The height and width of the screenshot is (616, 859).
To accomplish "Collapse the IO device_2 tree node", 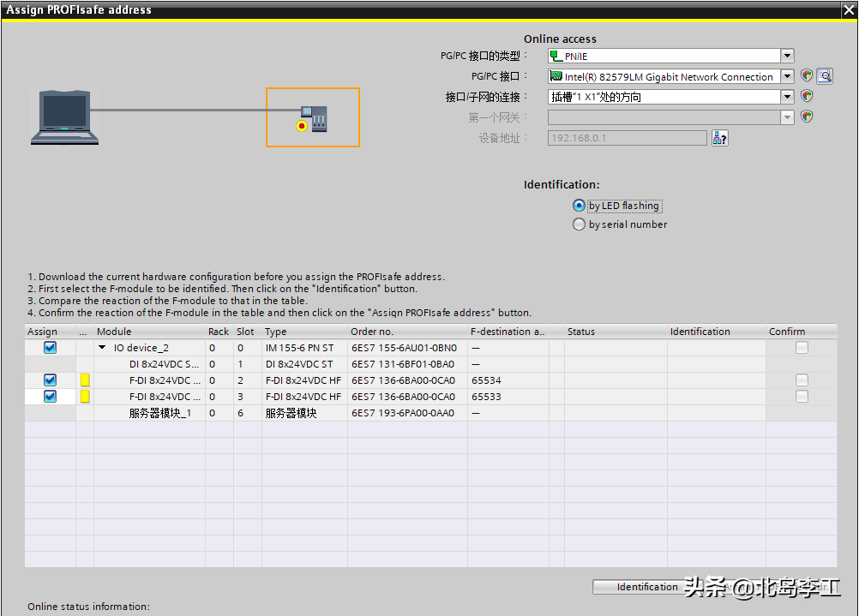I will pos(103,348).
